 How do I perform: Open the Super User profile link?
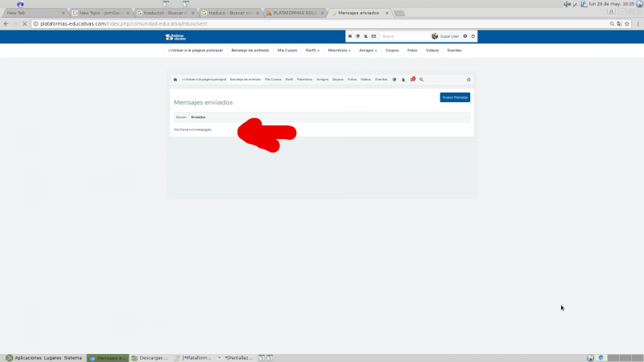448,36
